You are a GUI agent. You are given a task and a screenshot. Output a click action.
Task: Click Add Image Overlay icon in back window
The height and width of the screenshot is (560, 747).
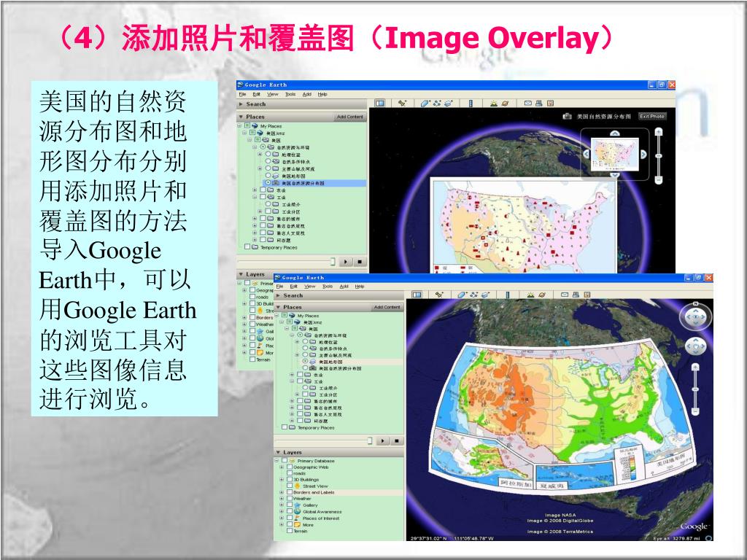(x=448, y=103)
